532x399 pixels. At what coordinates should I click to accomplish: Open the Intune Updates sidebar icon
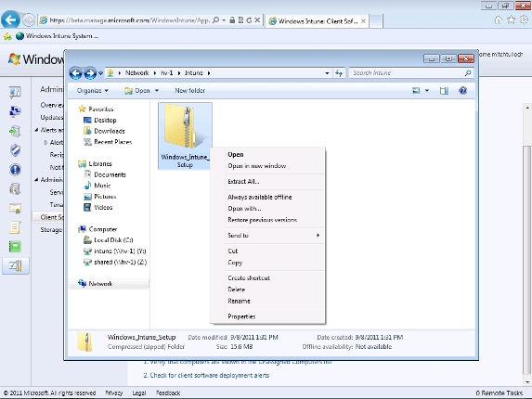coord(15,131)
